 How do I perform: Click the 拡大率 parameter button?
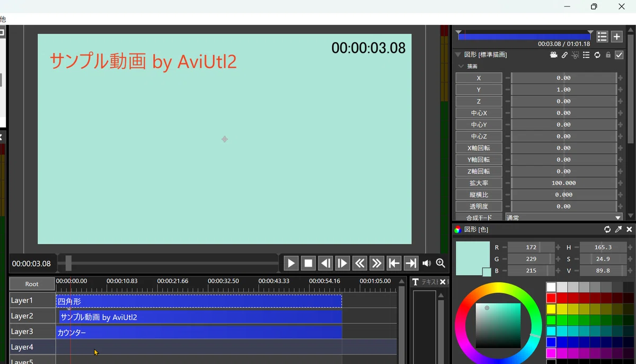pos(479,183)
